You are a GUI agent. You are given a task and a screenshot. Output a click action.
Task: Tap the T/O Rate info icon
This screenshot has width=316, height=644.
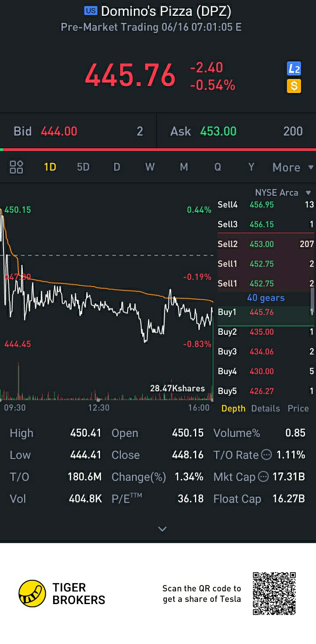click(266, 454)
